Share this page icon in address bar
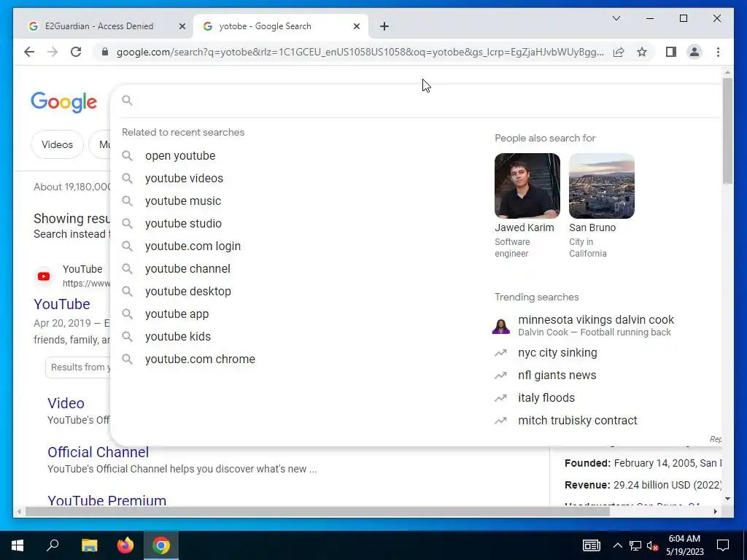Image resolution: width=747 pixels, height=560 pixels. [x=619, y=52]
